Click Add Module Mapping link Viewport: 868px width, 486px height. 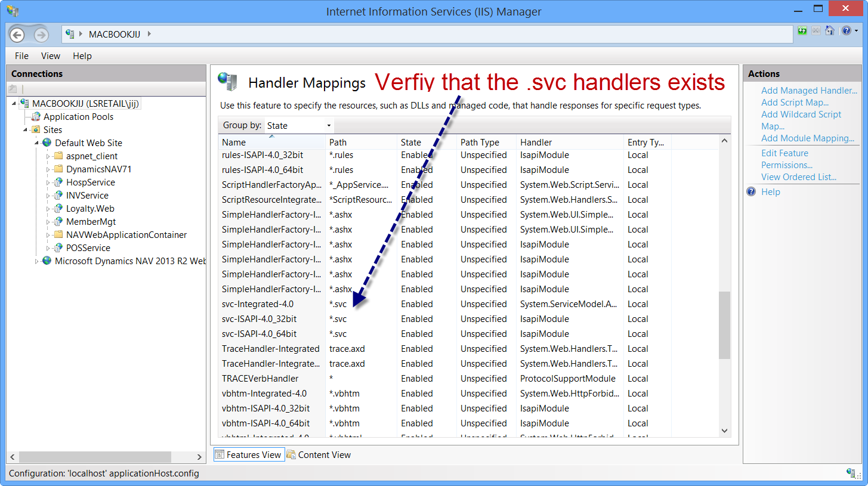[x=808, y=138]
